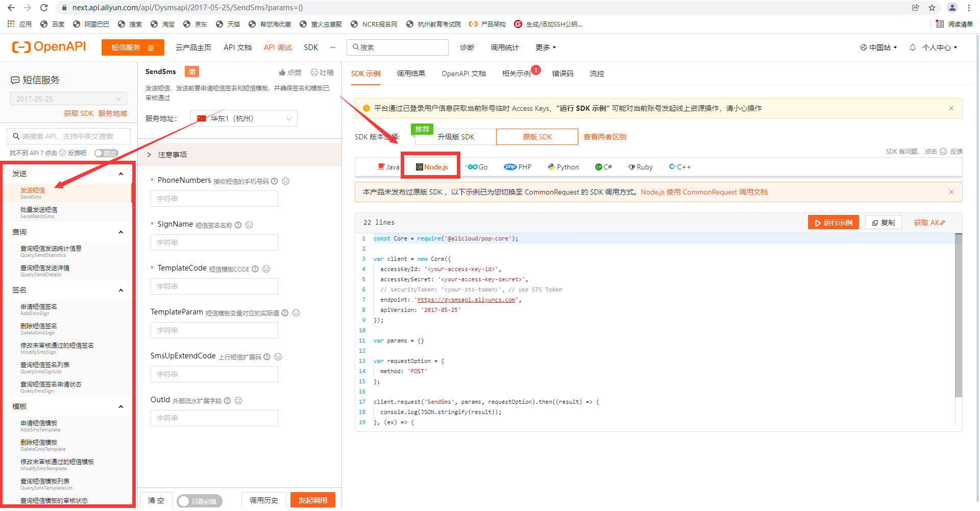Switch to the 调用结果 tab
Image resolution: width=980 pixels, height=511 pixels.
pyautogui.click(x=411, y=74)
